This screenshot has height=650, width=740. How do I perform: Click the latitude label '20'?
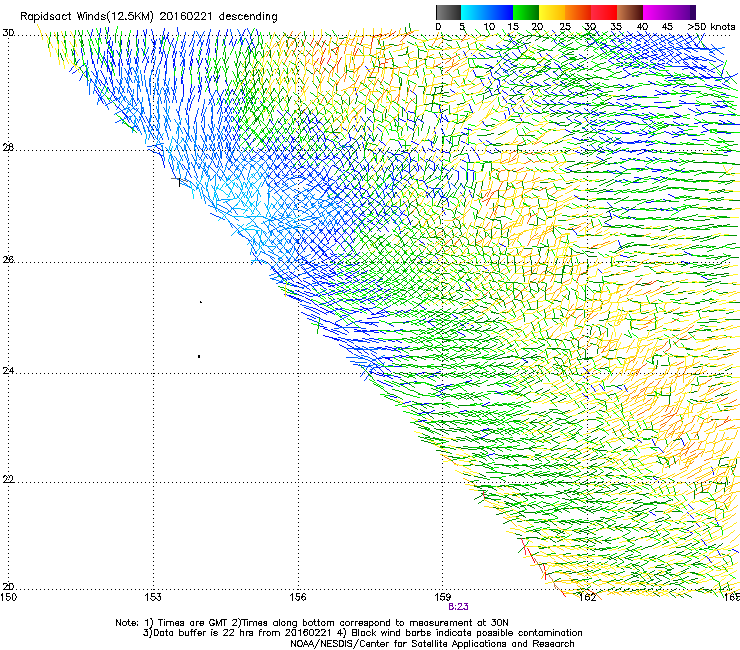tap(8, 586)
